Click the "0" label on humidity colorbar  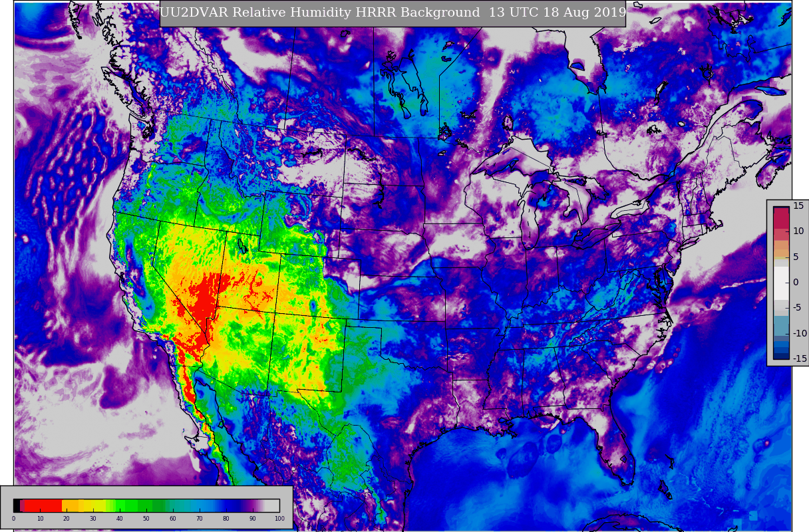pyautogui.click(x=13, y=519)
